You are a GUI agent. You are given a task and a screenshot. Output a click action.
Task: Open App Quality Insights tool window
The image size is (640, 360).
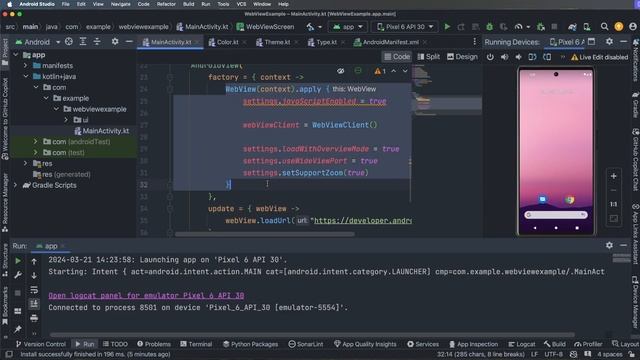coord(365,344)
